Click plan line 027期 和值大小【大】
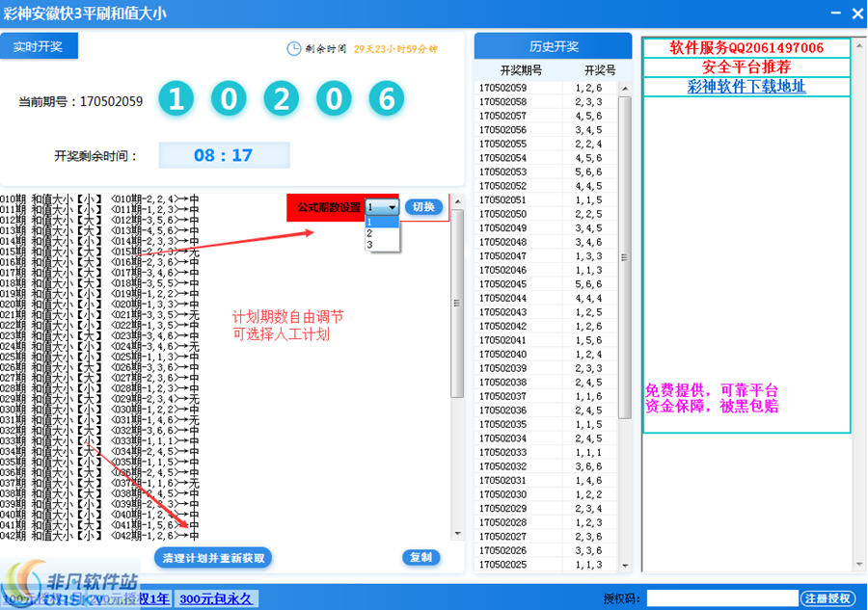The width and height of the screenshot is (868, 610). coord(99,378)
